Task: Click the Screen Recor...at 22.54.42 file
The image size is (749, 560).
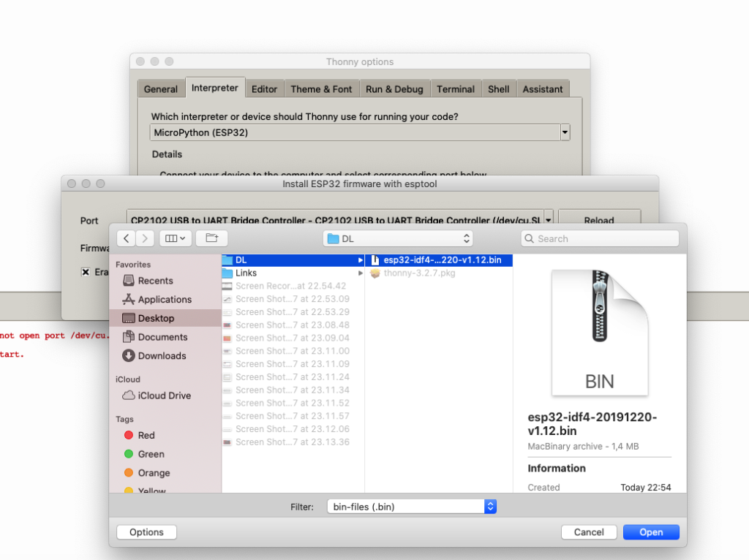Action: (x=293, y=286)
